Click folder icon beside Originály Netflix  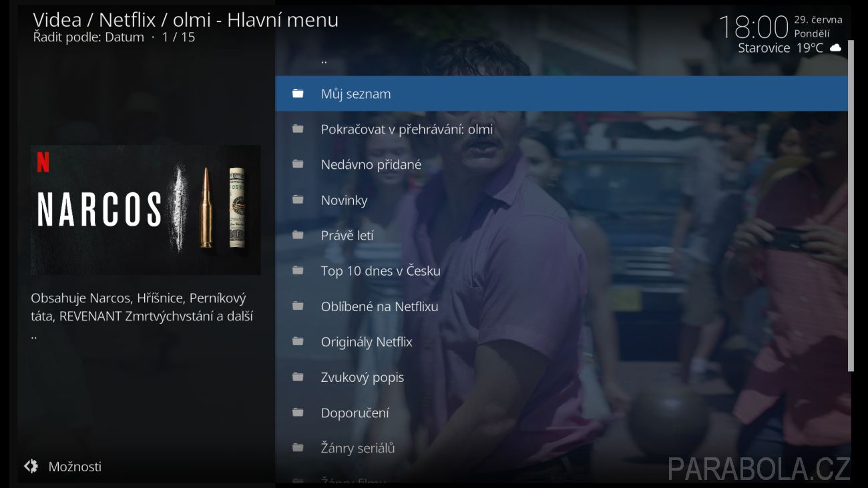click(298, 341)
